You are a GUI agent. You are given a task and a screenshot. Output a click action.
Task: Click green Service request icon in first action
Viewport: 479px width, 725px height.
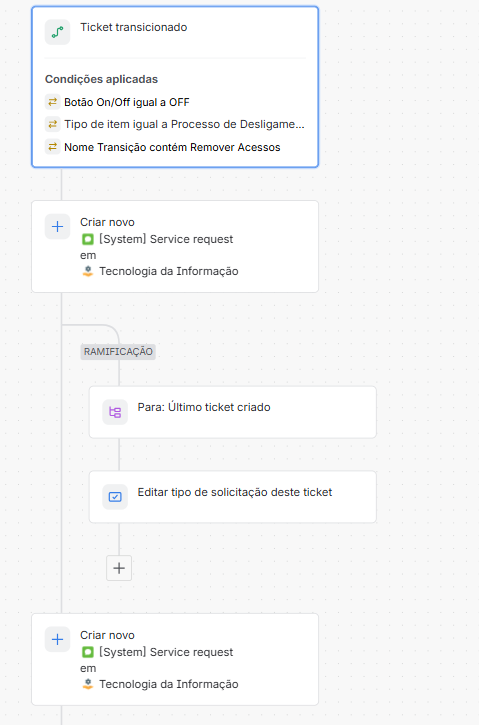click(88, 240)
